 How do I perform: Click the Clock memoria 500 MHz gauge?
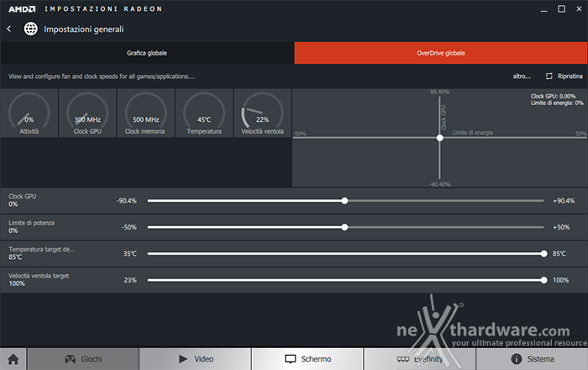146,113
